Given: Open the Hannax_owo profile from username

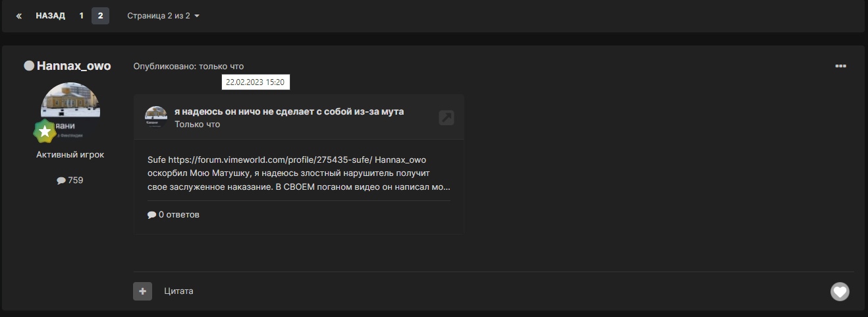Looking at the screenshot, I should click(74, 66).
